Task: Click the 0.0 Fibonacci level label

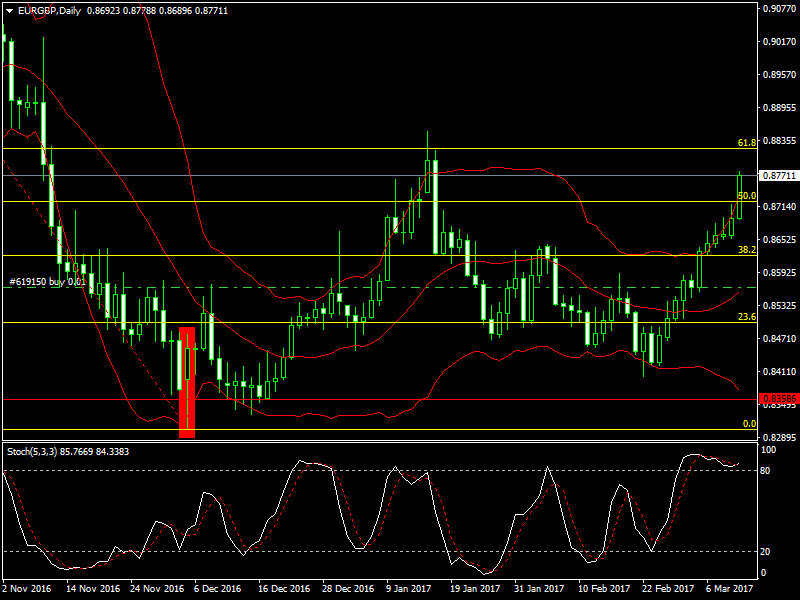Action: (x=749, y=423)
